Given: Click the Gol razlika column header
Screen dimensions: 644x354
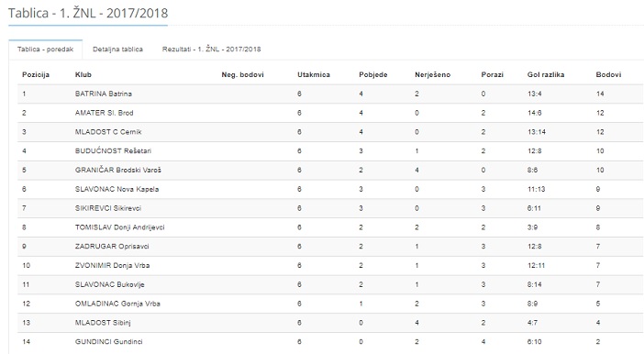Looking at the screenshot, I should [x=546, y=74].
